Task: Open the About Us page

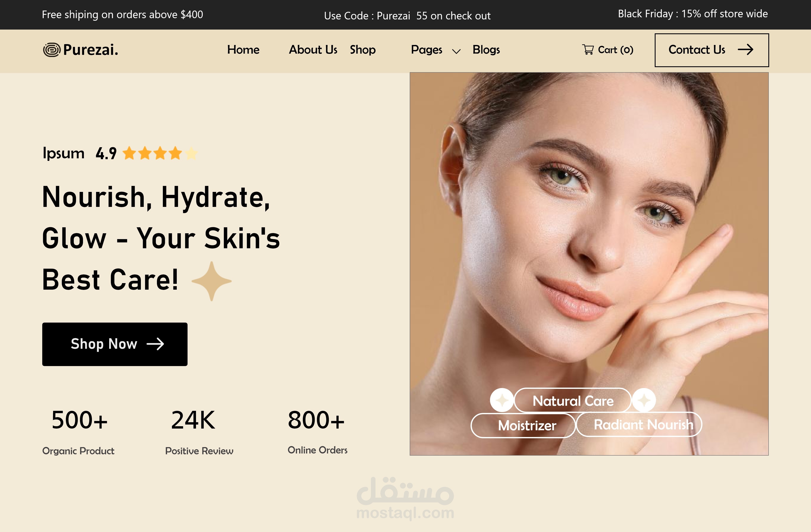Action: click(x=313, y=50)
